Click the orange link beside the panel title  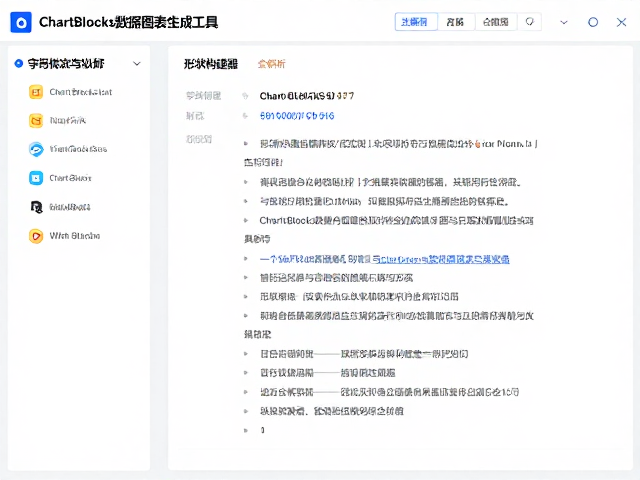(x=272, y=64)
